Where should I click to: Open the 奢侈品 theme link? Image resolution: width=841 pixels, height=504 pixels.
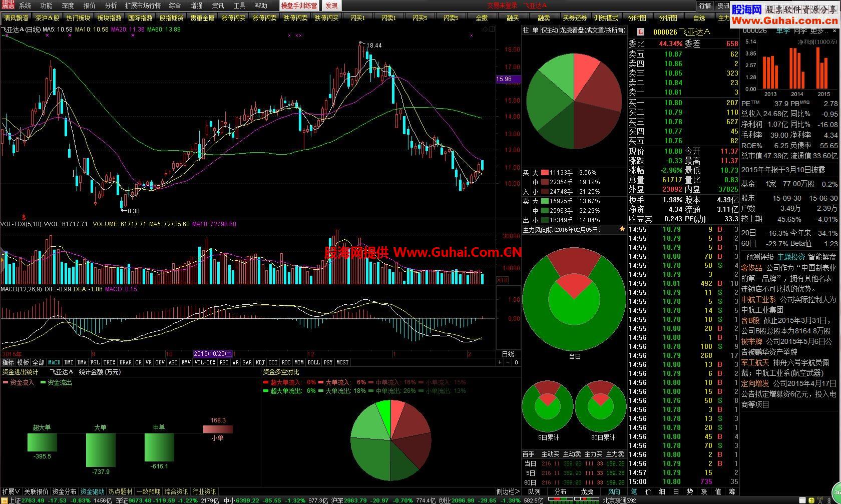(x=751, y=268)
